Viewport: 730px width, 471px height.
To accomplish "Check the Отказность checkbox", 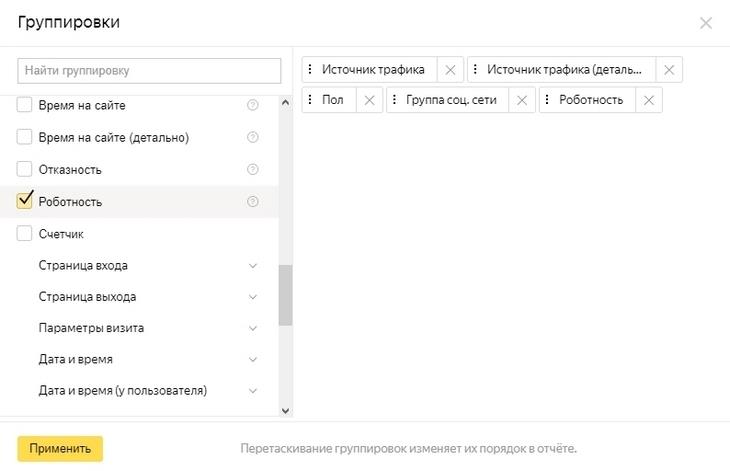I will 25,169.
